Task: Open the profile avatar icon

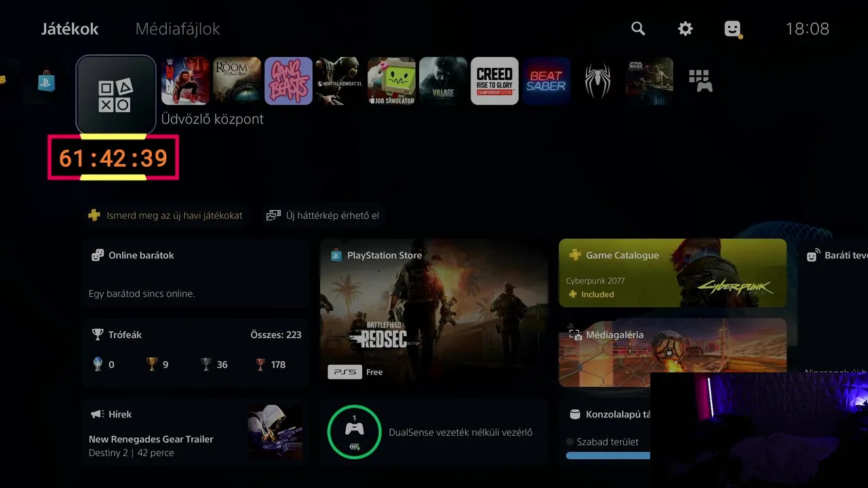Action: 733,29
